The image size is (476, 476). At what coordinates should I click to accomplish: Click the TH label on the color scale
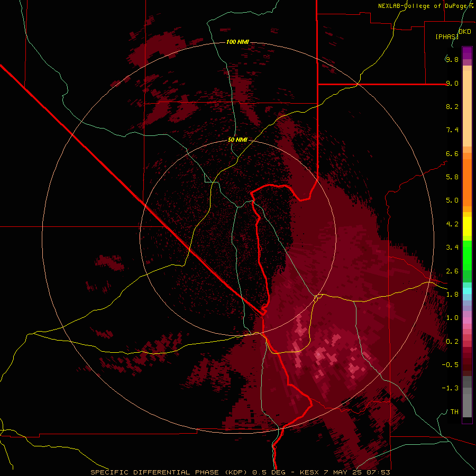pyautogui.click(x=454, y=412)
